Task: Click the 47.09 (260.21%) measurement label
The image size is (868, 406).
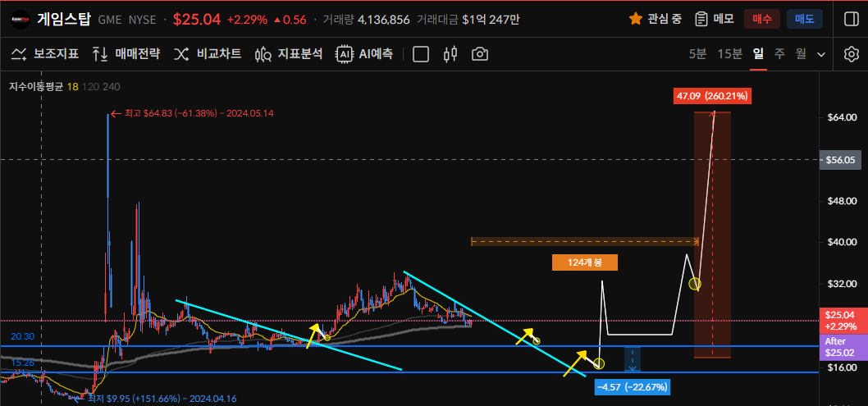Action: click(712, 96)
